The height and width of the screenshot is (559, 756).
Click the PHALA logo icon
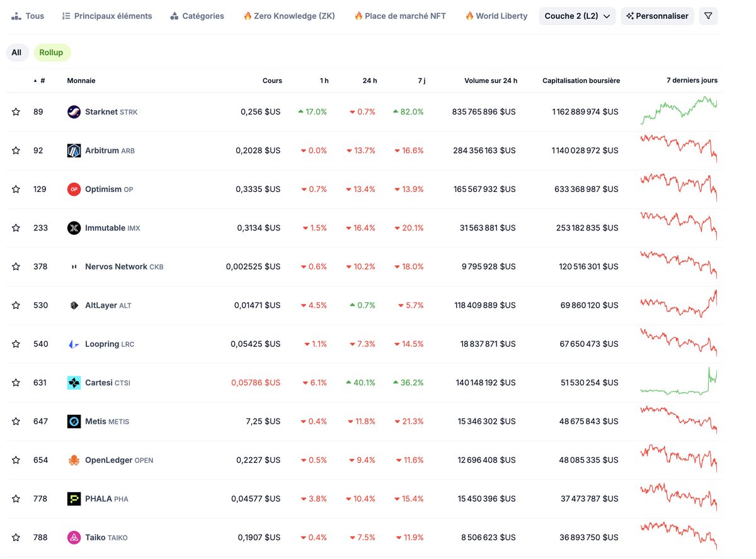click(x=74, y=499)
